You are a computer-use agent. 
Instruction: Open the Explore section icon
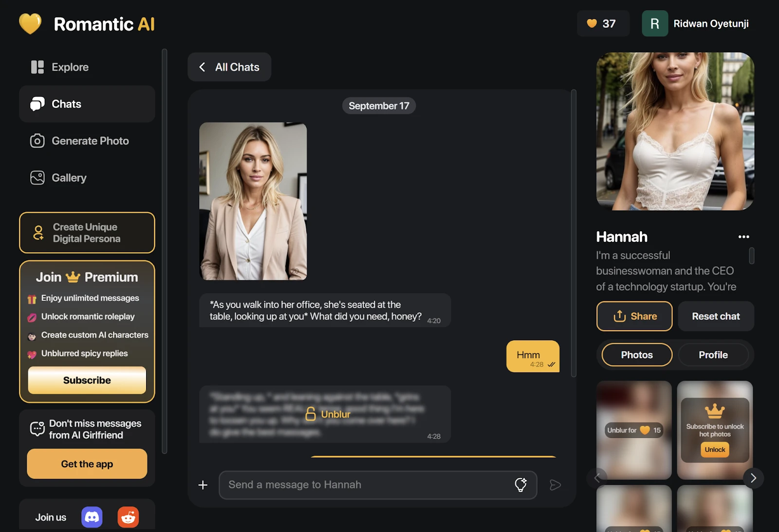[x=37, y=67]
